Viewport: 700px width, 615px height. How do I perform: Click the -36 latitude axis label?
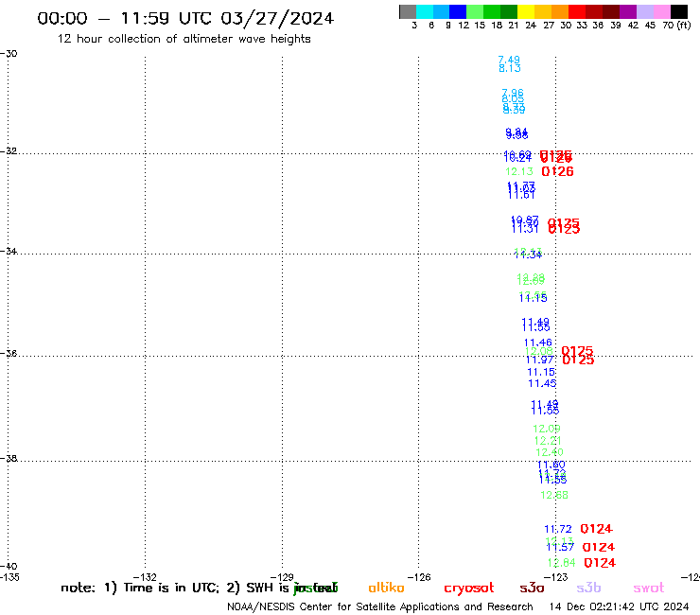(x=9, y=354)
